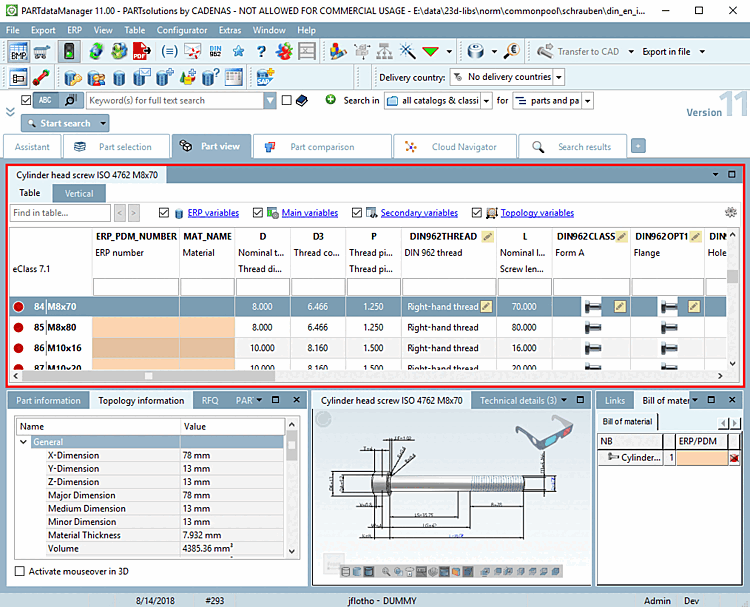750x607 pixels.
Task: Collapse the General tree node
Action: tap(25, 442)
